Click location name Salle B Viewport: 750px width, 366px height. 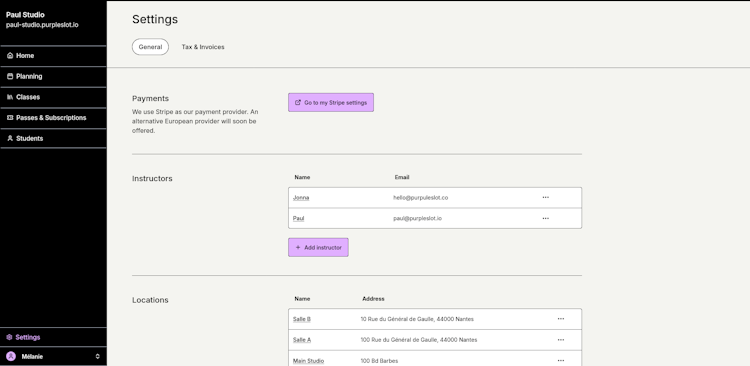pos(302,319)
